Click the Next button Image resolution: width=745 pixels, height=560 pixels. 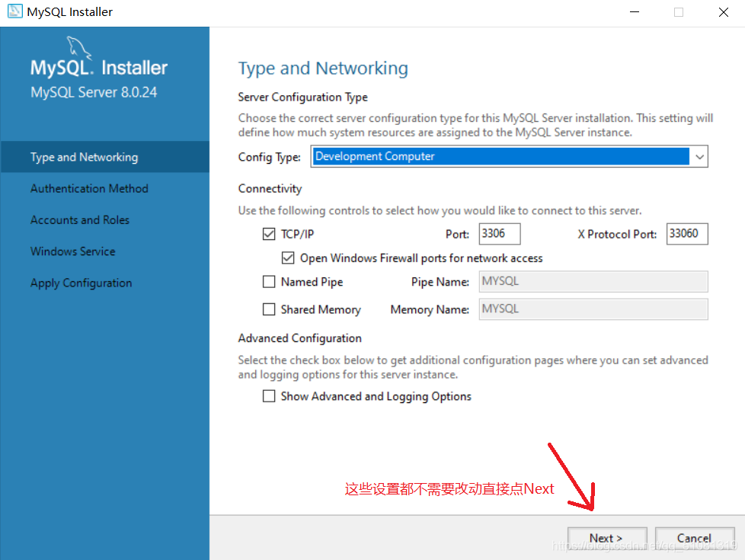(x=606, y=538)
